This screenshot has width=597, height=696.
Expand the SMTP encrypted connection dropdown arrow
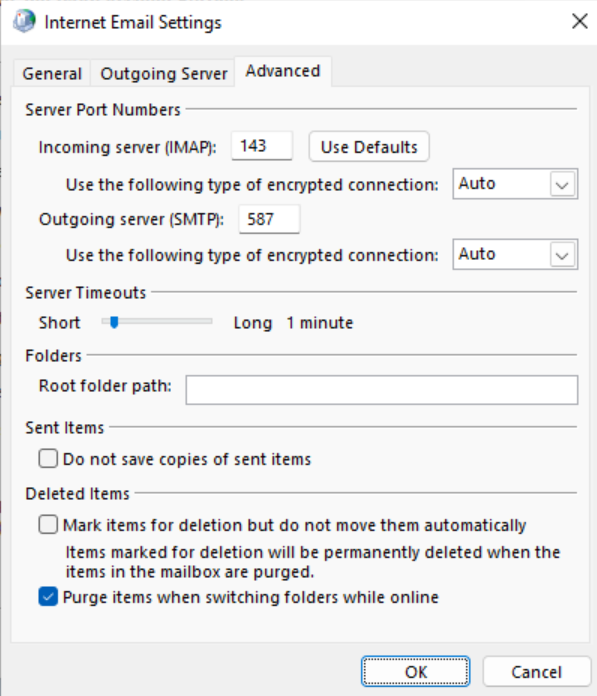[x=562, y=255]
